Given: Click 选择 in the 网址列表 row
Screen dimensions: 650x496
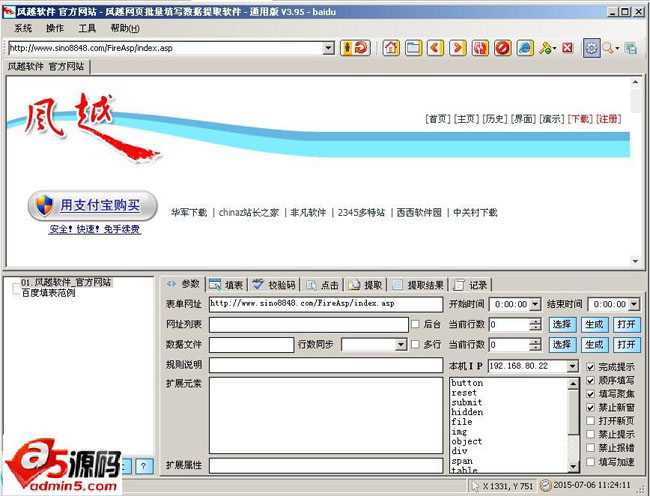Looking at the screenshot, I should coord(562,324).
